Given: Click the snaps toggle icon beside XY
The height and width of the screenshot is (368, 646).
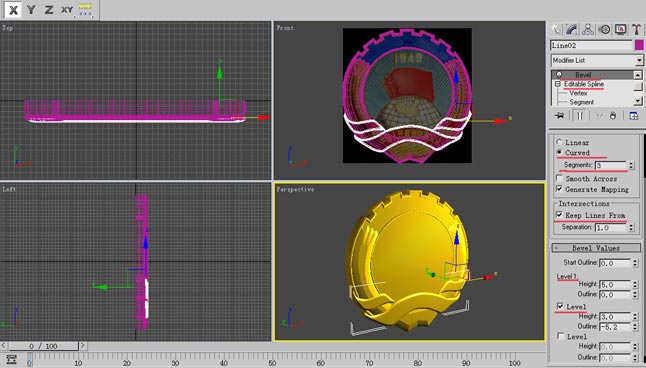Looking at the screenshot, I should (85, 9).
